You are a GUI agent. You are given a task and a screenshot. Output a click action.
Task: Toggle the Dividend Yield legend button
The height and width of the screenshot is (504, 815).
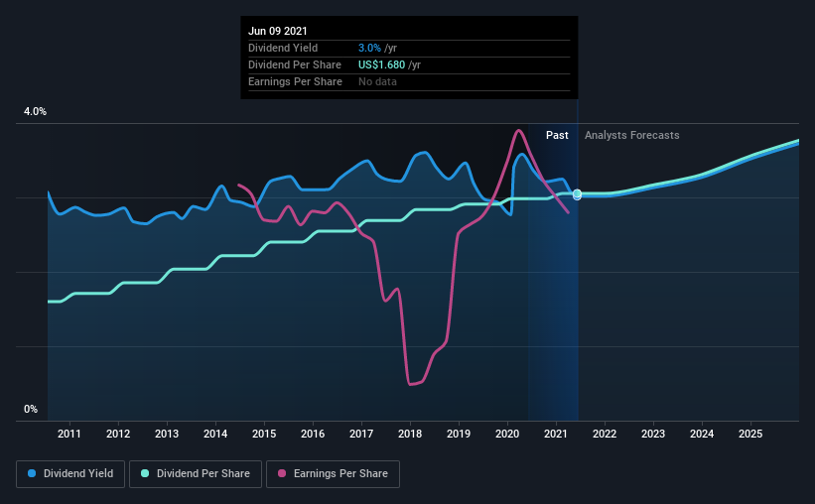click(x=70, y=474)
